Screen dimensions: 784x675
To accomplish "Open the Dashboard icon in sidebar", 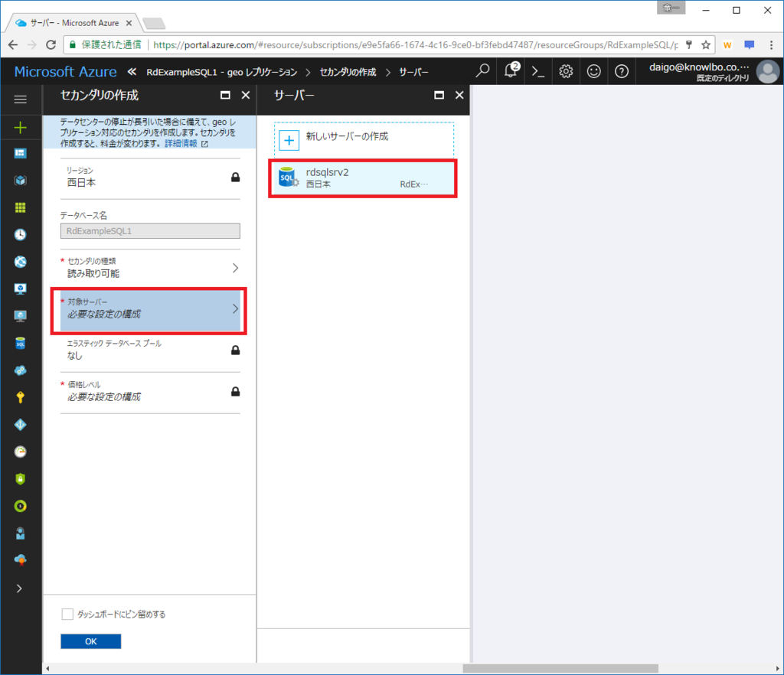I will [21, 153].
